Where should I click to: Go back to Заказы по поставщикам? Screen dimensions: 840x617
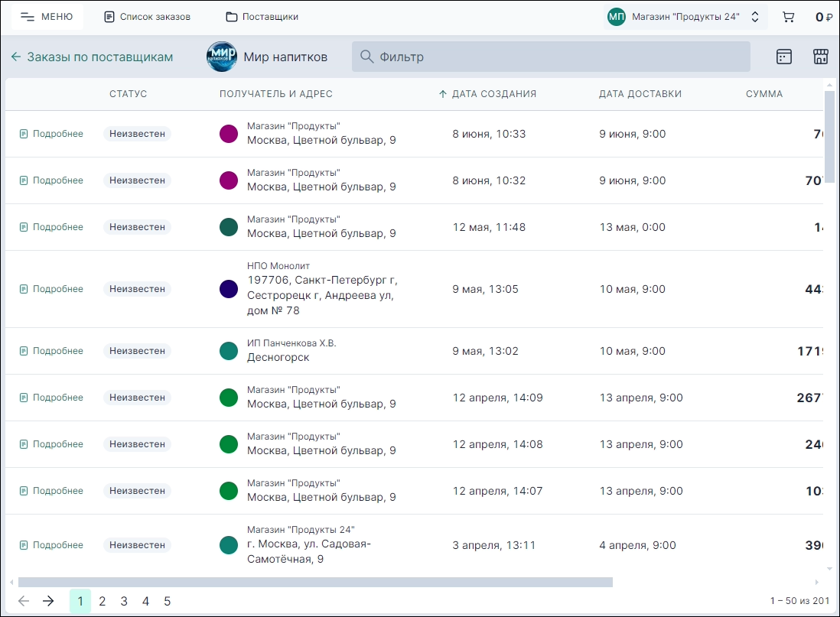(92, 57)
